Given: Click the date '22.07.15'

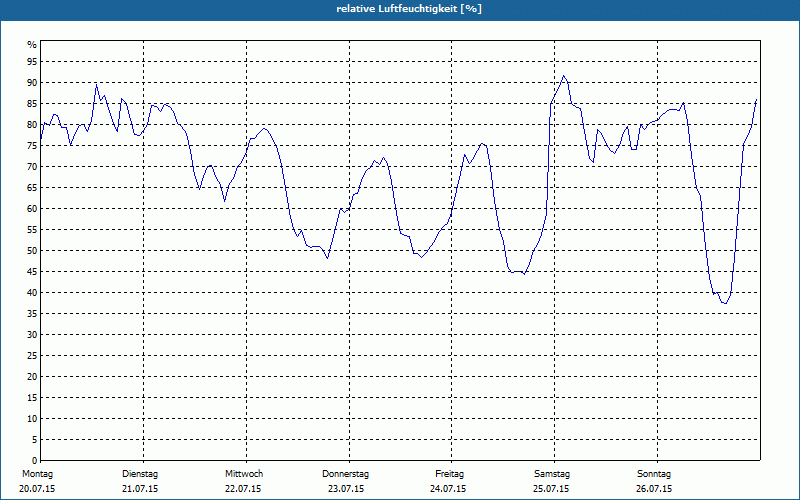Looking at the screenshot, I should (243, 489).
